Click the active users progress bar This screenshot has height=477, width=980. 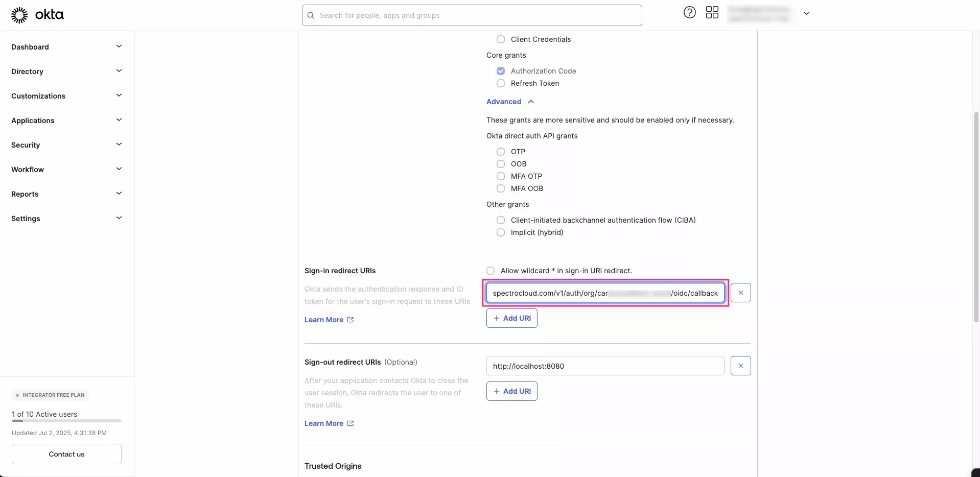(66, 421)
